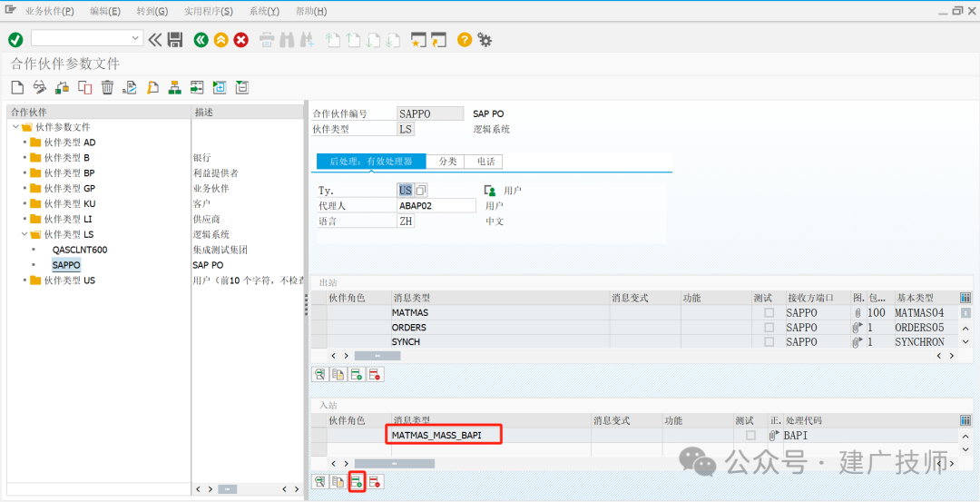Select partner QASCLNT600 in tree
This screenshot has width=980, height=502.
pyautogui.click(x=80, y=250)
